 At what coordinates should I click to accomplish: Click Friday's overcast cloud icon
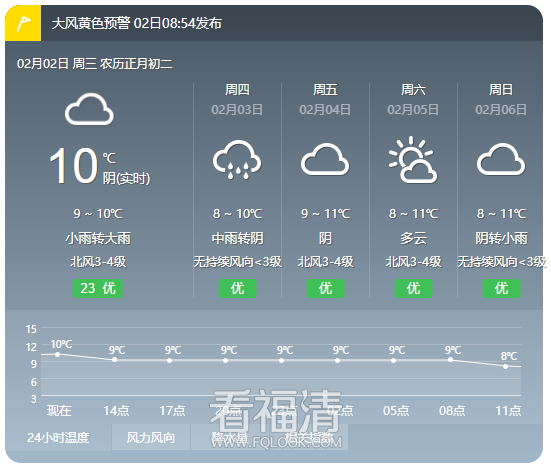[x=325, y=159]
